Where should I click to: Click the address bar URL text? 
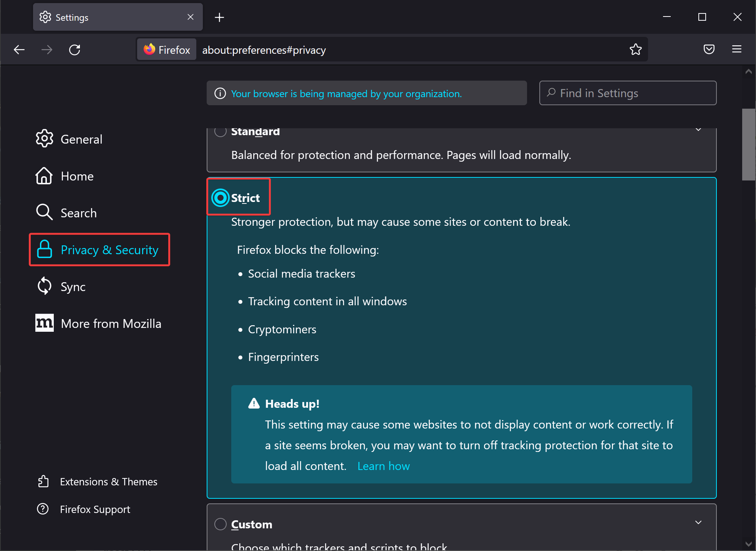click(264, 50)
